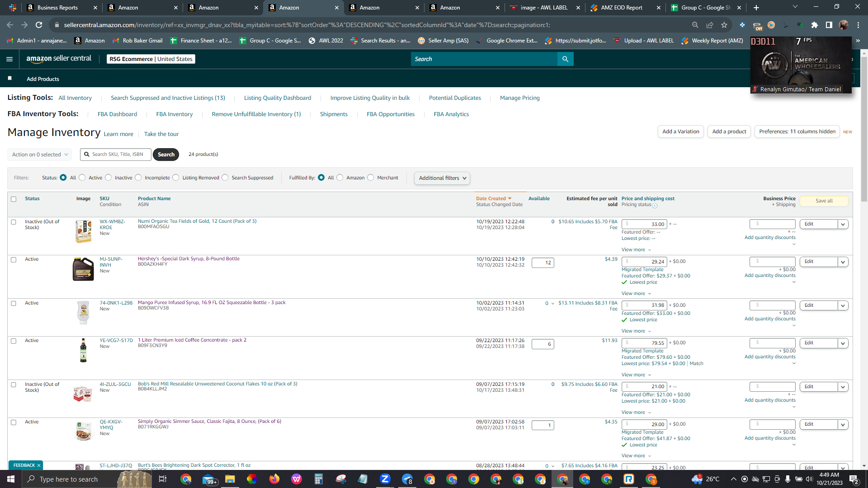Open the Chrome extensions puzzle icon
Screen dimensions: 868x488
pyautogui.click(x=815, y=25)
